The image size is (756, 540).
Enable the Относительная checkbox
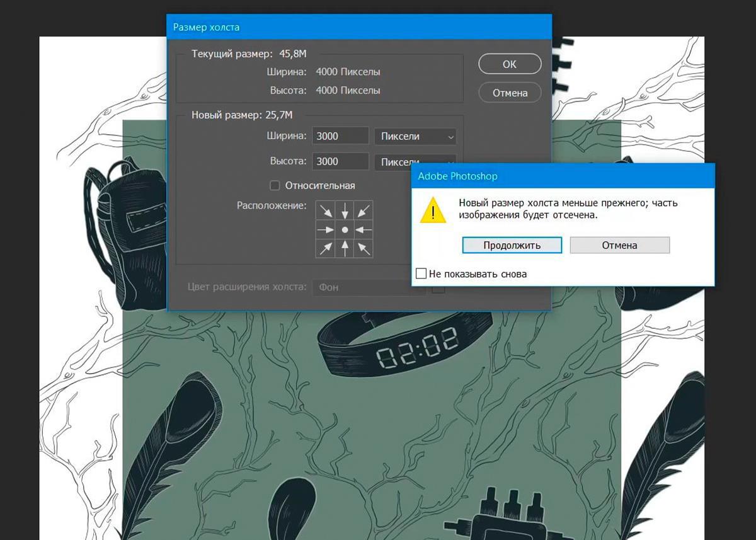275,185
